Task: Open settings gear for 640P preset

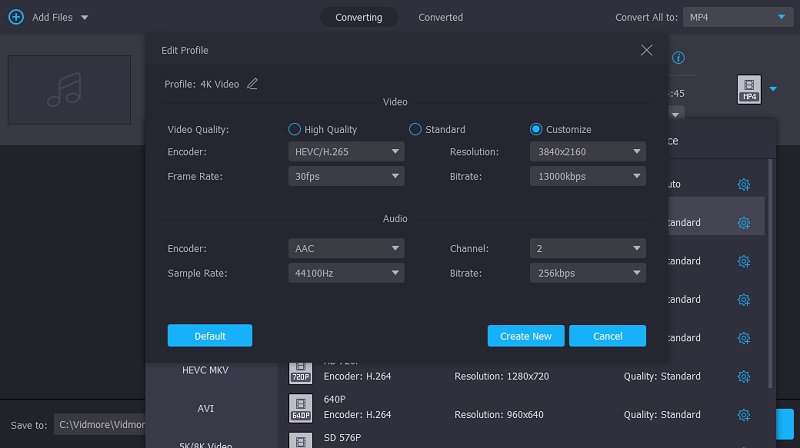Action: click(743, 414)
